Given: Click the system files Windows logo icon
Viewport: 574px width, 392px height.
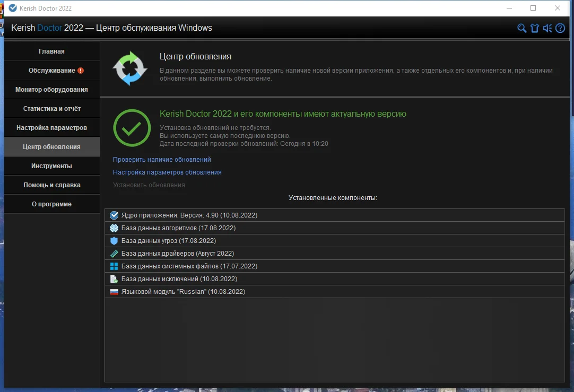Looking at the screenshot, I should click(x=114, y=266).
